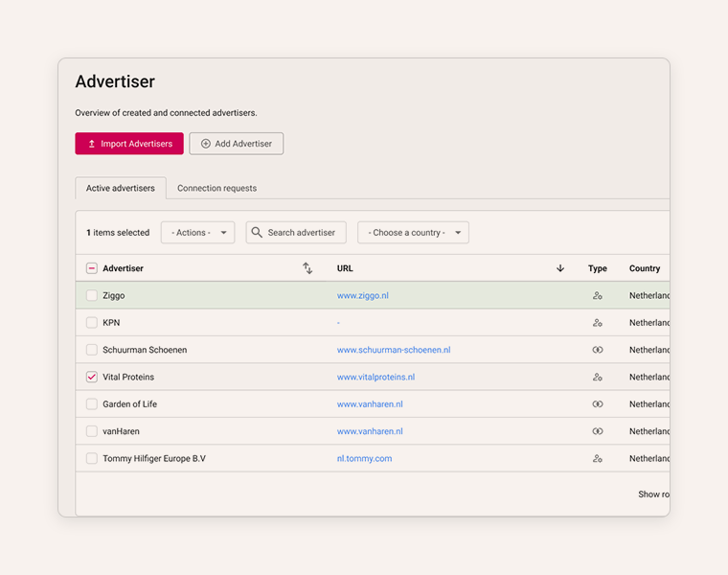Click the linked type icon for Schuurman Schoenen
Viewport: 728px width, 575px height.
(598, 350)
